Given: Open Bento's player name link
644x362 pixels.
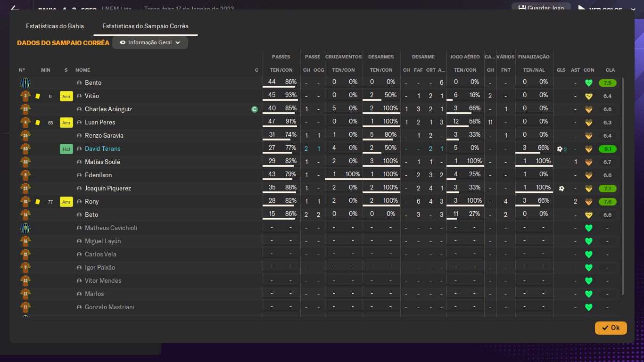Looking at the screenshot, I should [93, 82].
